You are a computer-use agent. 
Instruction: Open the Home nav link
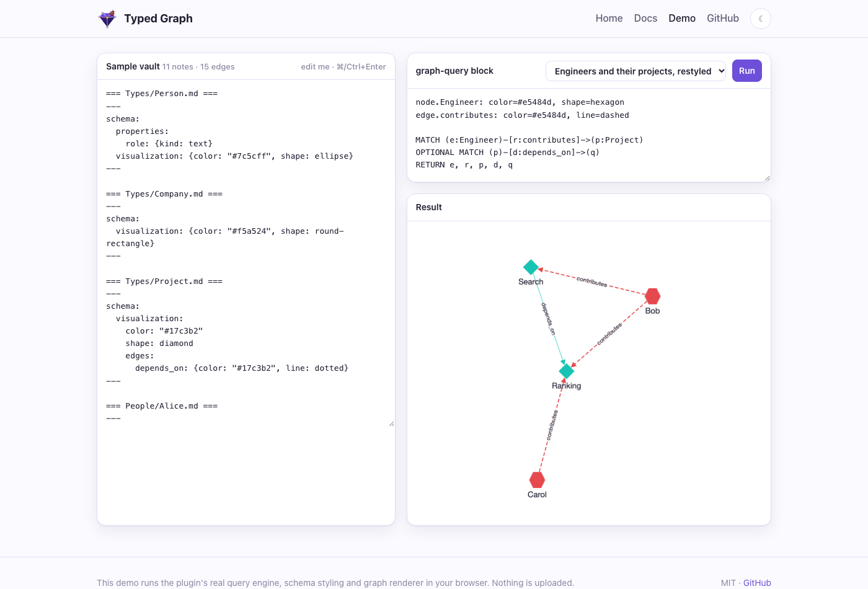pyautogui.click(x=609, y=19)
